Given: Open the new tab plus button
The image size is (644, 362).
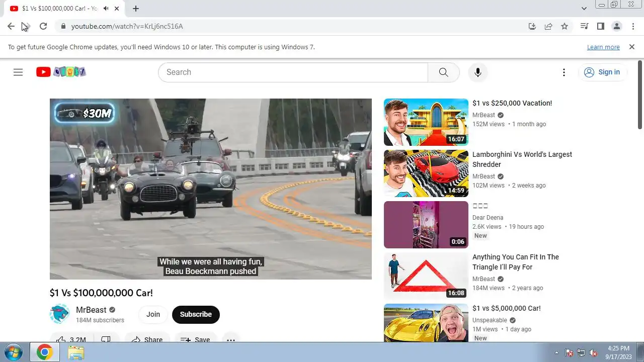Looking at the screenshot, I should click(136, 9).
